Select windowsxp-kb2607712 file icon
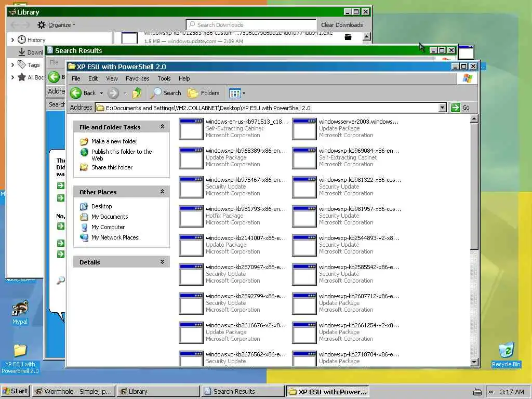 [x=304, y=303]
